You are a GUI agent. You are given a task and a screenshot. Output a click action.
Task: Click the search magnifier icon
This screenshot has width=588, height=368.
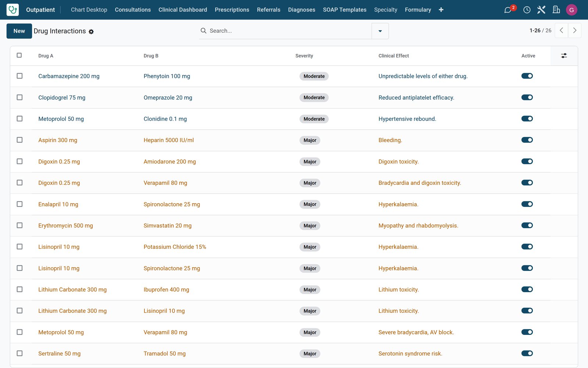[203, 31]
